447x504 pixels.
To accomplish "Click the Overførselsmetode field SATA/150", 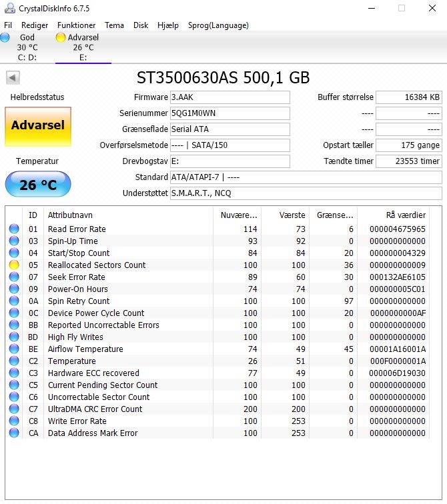I will 230,145.
